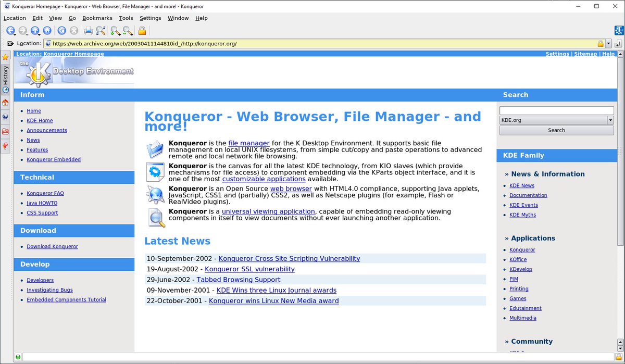625x364 pixels.
Task: Open the Tabbed Browsing Support link
Action: tap(238, 280)
